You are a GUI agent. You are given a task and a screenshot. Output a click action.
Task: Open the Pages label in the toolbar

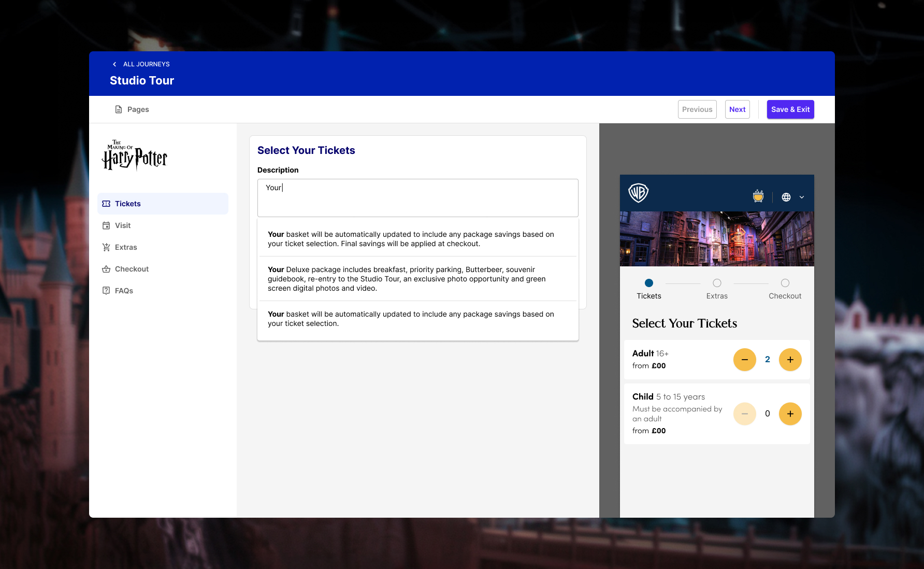[138, 109]
